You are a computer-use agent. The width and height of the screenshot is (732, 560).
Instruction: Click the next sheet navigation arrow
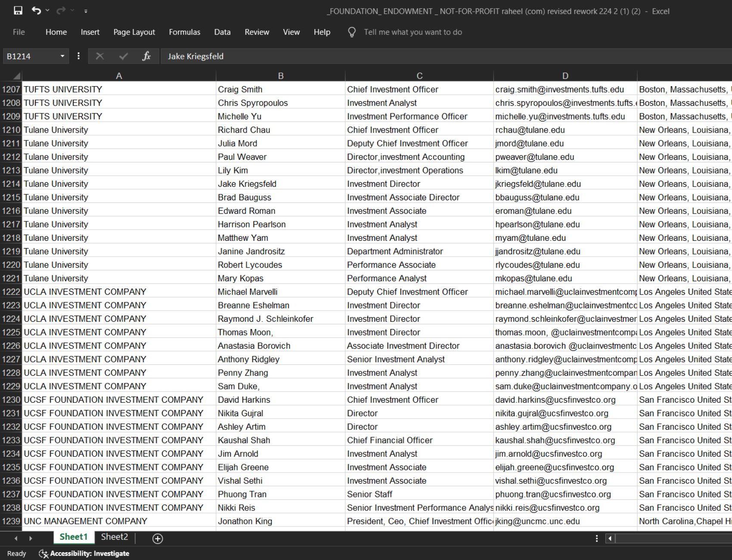pos(31,538)
